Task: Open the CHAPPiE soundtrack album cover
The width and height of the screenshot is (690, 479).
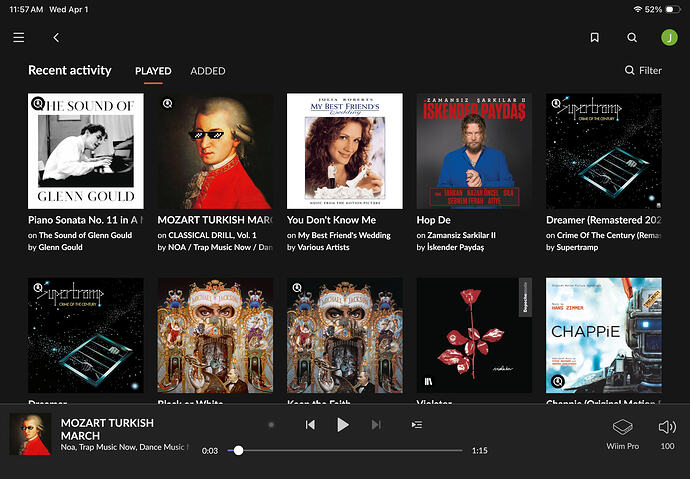Action: [604, 335]
